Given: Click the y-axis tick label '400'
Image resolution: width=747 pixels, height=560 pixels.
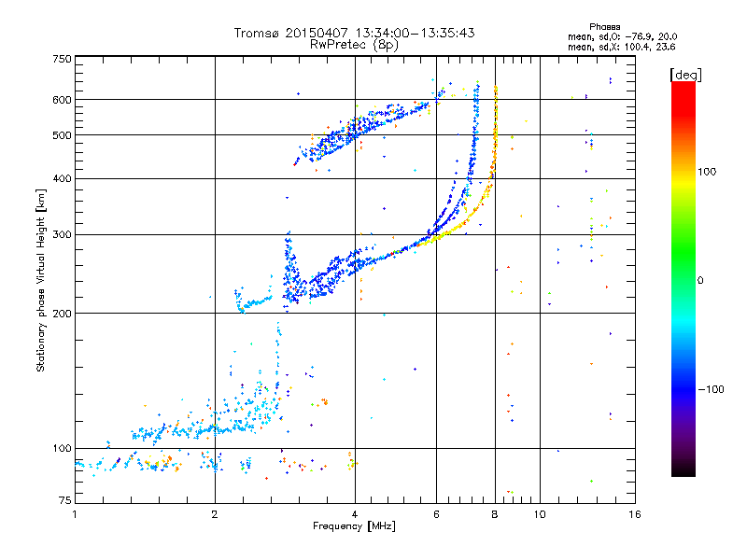Looking at the screenshot, I should point(62,179).
